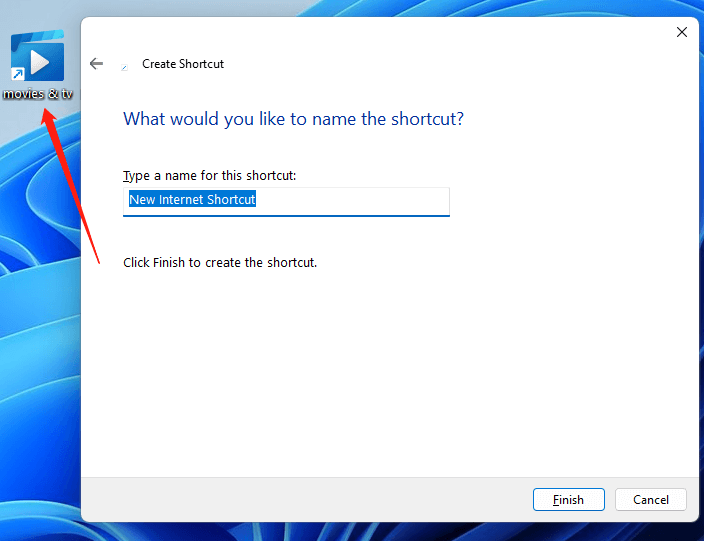This screenshot has height=541, width=704.
Task: Click the 'Type a name for this shortcut:' label
Action: coord(210,176)
